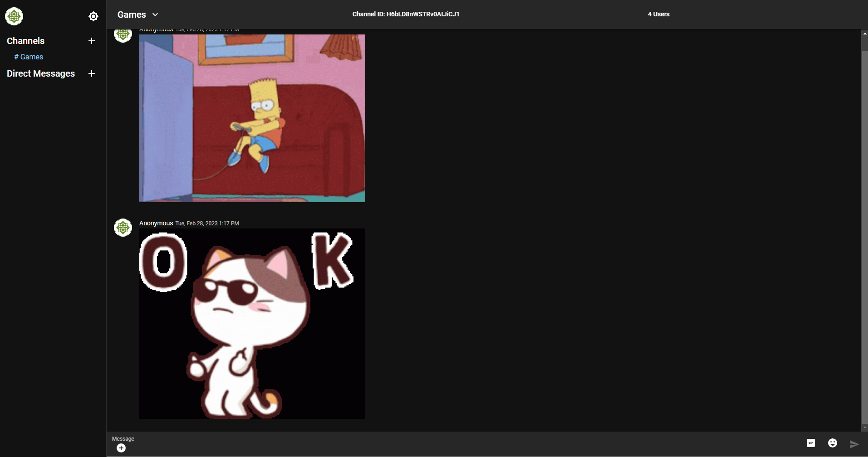Open the GIF picker
Screen dimensions: 868x457
tap(811, 443)
